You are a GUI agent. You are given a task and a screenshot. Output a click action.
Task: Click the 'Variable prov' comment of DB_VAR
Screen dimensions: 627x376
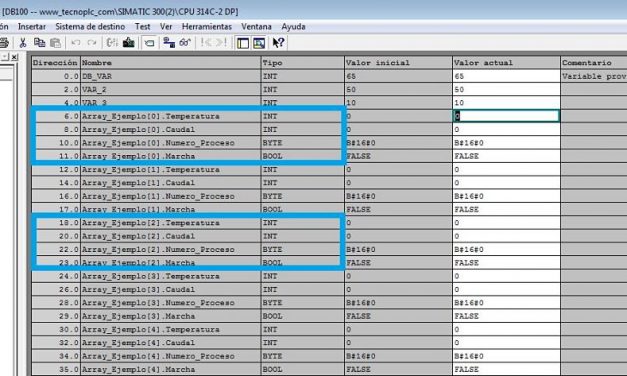(x=594, y=76)
